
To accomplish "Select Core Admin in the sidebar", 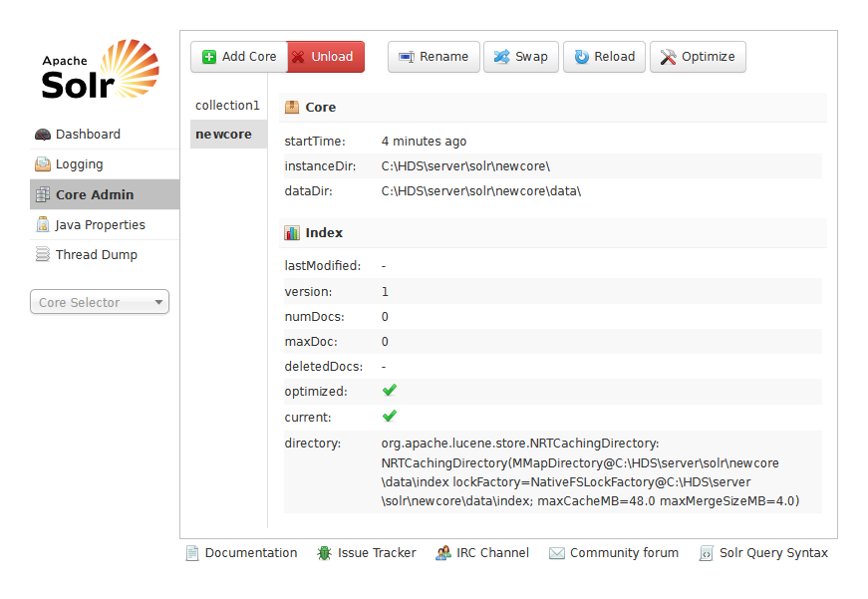I will (105, 195).
